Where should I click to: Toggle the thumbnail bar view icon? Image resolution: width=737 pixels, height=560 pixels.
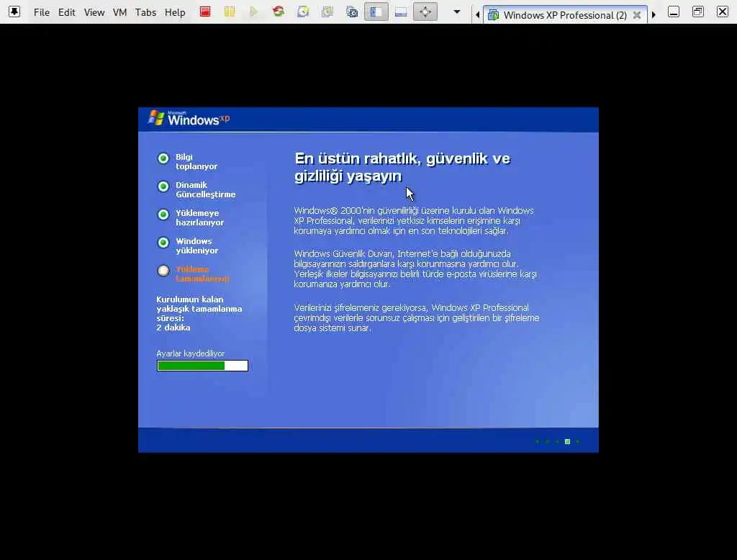click(x=400, y=12)
